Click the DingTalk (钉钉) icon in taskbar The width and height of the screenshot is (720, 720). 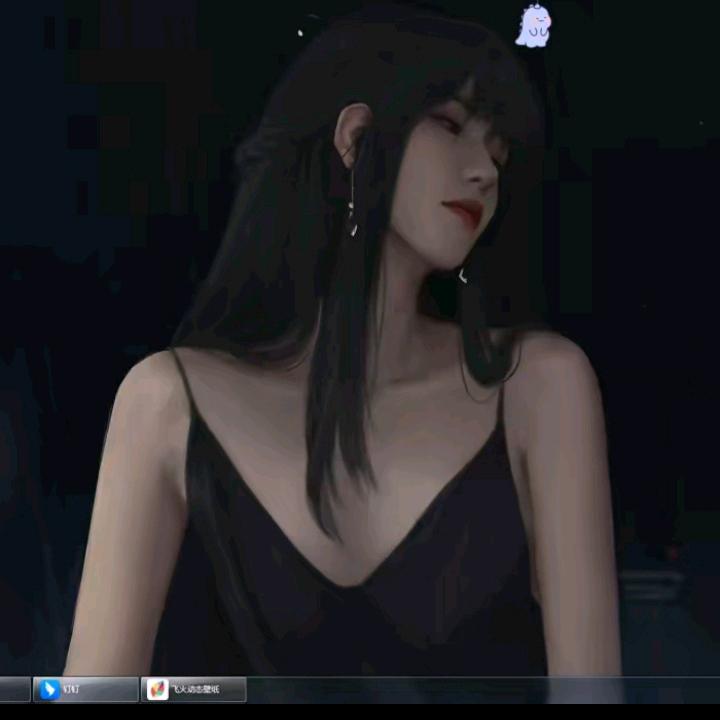tap(48, 689)
